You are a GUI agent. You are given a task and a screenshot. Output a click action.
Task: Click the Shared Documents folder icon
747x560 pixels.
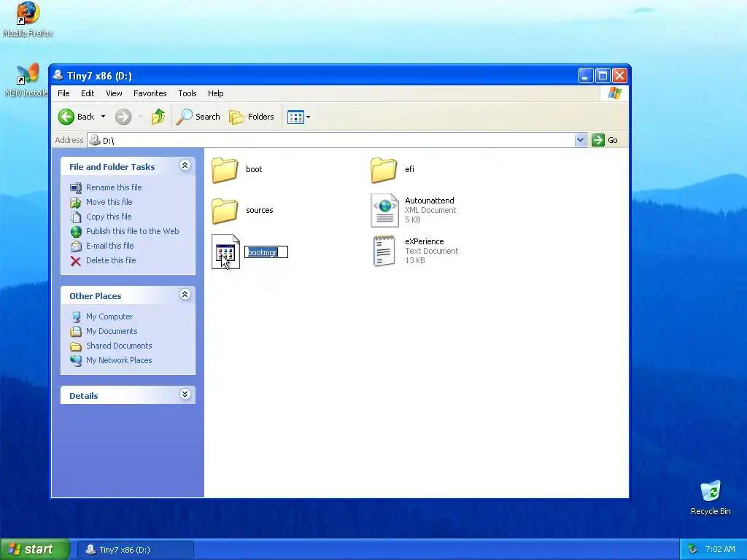point(76,346)
